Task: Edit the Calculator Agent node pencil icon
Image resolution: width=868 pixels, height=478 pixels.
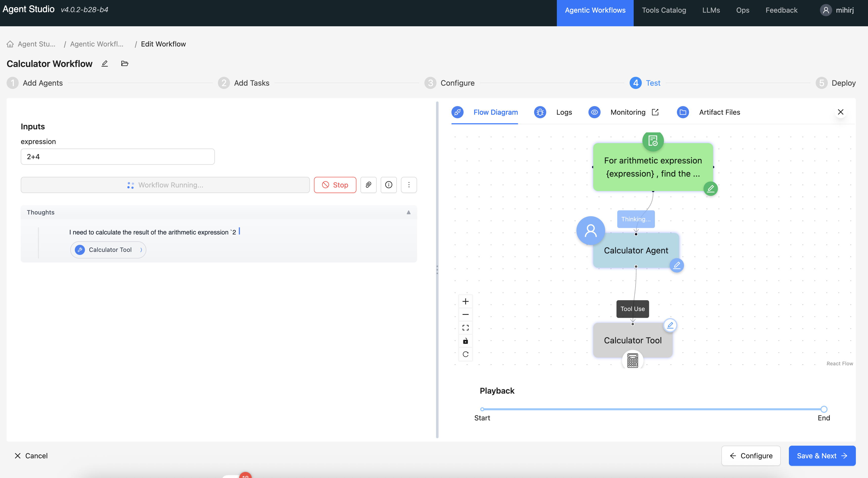Action: 677,266
